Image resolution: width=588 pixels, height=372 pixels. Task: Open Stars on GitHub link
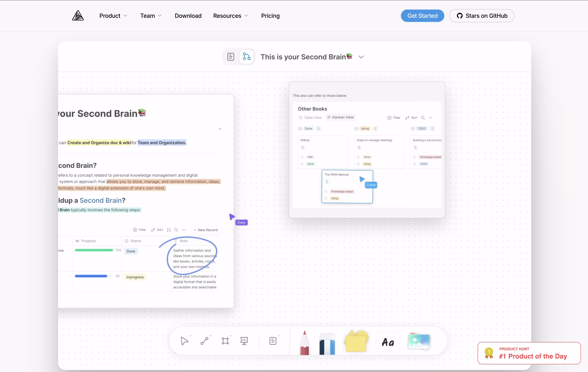point(482,16)
